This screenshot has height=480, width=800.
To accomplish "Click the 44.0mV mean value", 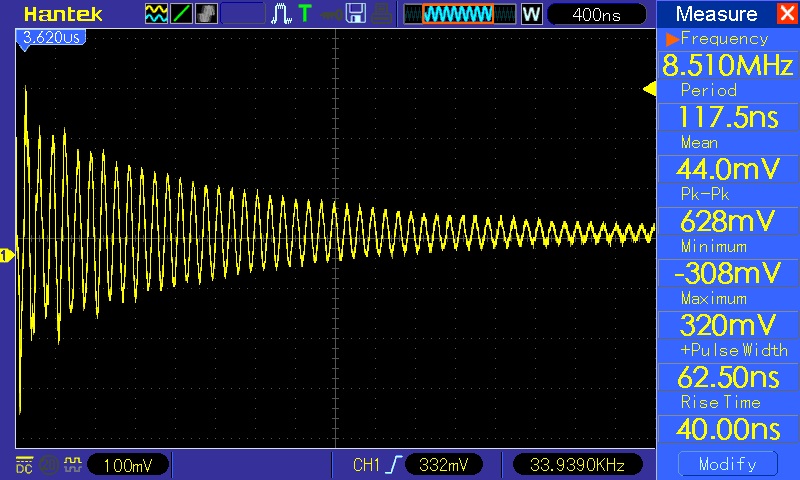I will point(728,169).
